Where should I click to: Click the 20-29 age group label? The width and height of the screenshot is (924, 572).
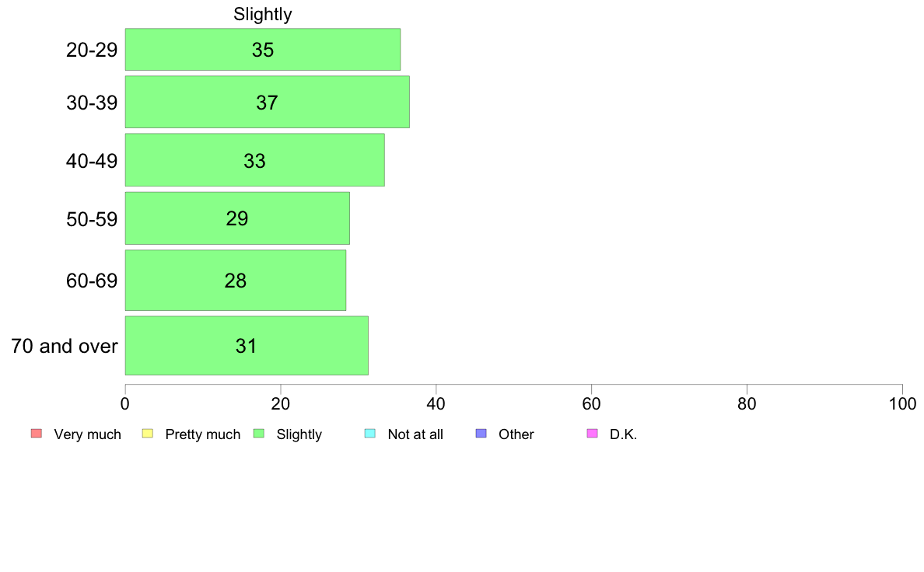point(92,50)
